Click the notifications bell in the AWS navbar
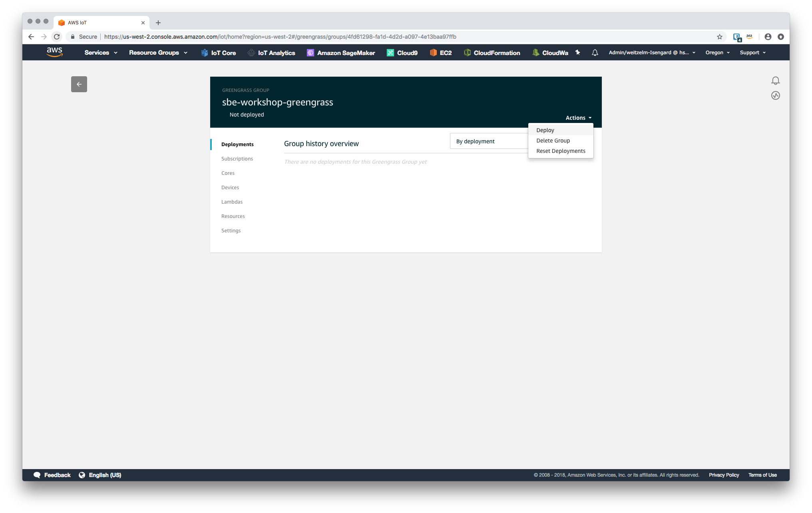 [595, 52]
